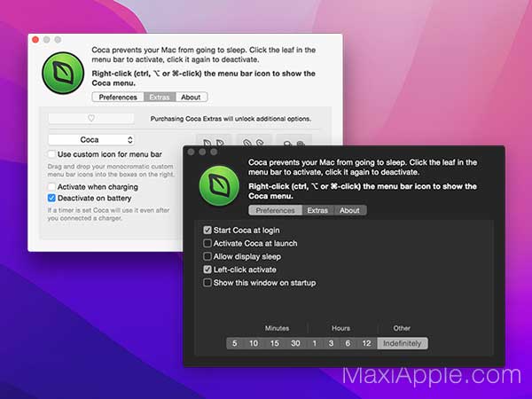532x399 pixels.
Task: Select Preferences tab in dark window
Action: [x=275, y=210]
